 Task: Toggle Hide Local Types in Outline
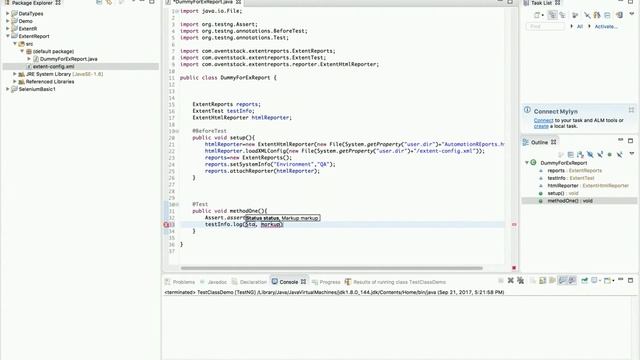[620, 154]
